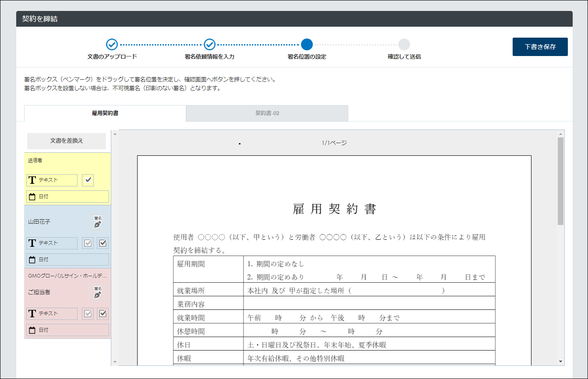
Task: Click the inactive 確認して送信 step circle
Action: click(404, 44)
